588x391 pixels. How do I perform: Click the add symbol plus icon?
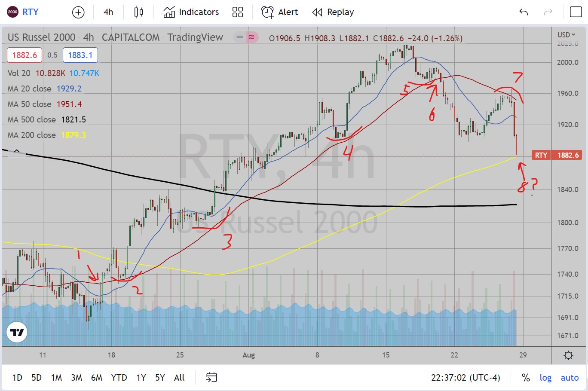(x=78, y=12)
